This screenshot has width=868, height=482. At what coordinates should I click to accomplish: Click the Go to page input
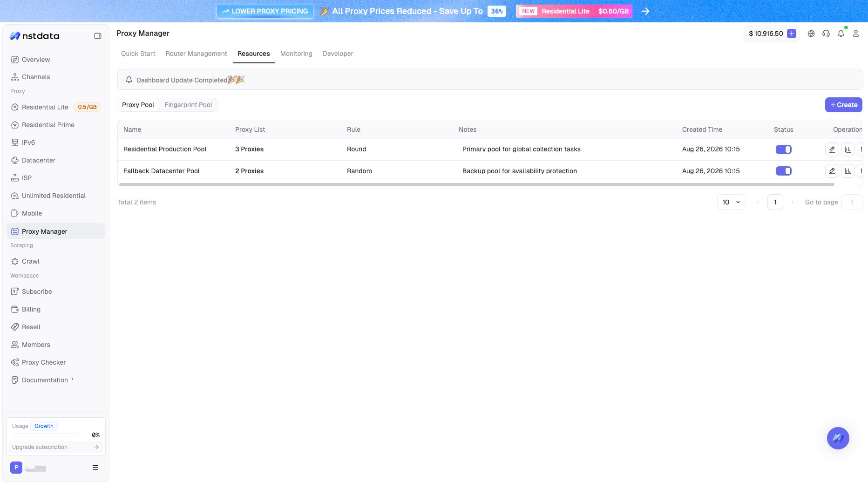point(852,202)
